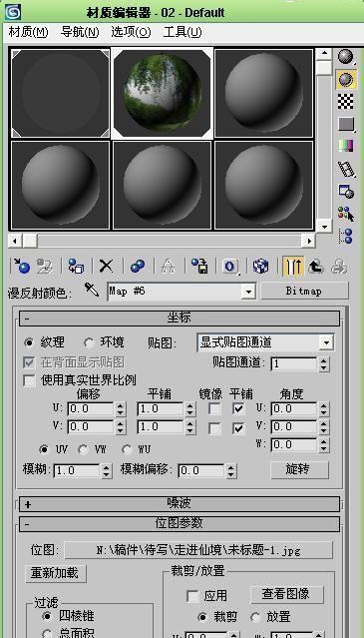The height and width of the screenshot is (638, 364).
Task: Click sample slots scroll down arrow
Action: pos(324,227)
